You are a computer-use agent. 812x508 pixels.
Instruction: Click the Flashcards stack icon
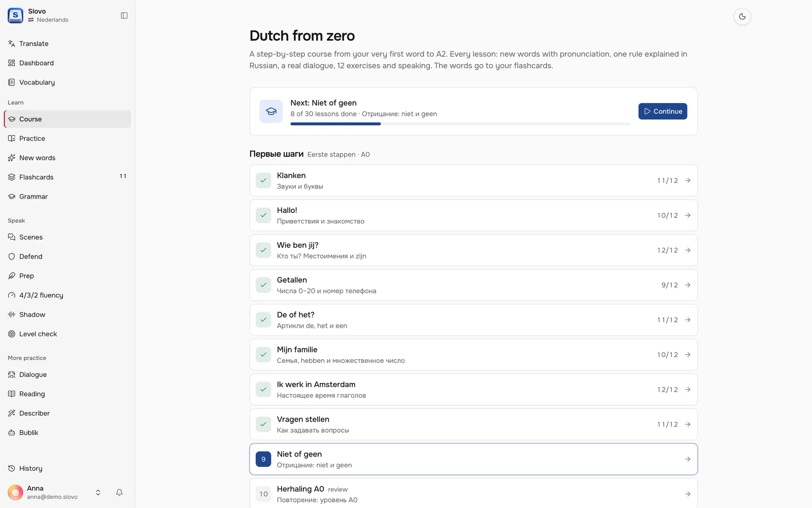[12, 177]
